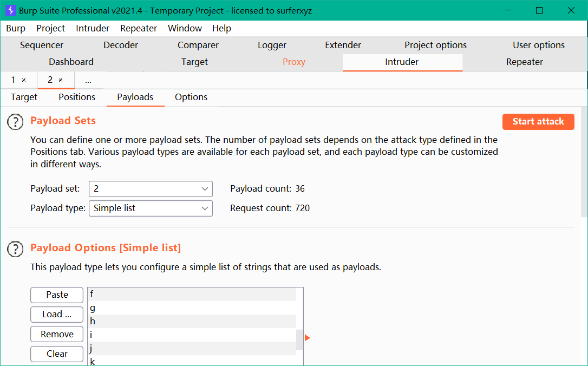Screen dimensions: 588x366
Task: Select payload 'f' in the list
Action: (192, 295)
